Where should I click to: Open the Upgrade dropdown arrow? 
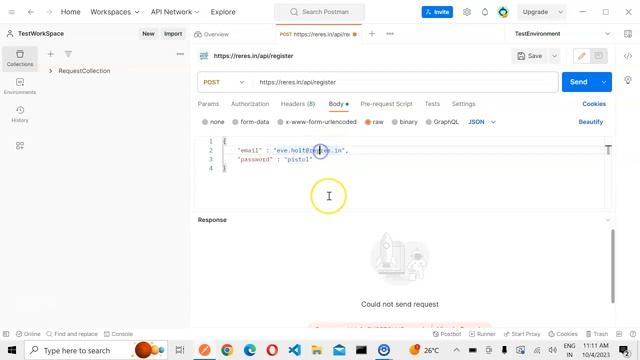tap(561, 12)
